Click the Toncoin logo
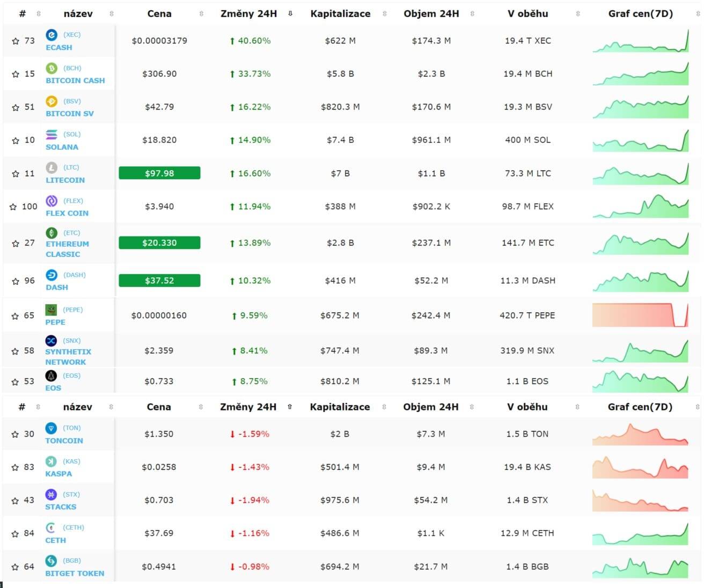Viewport: 704px width, 588px height. [51, 428]
